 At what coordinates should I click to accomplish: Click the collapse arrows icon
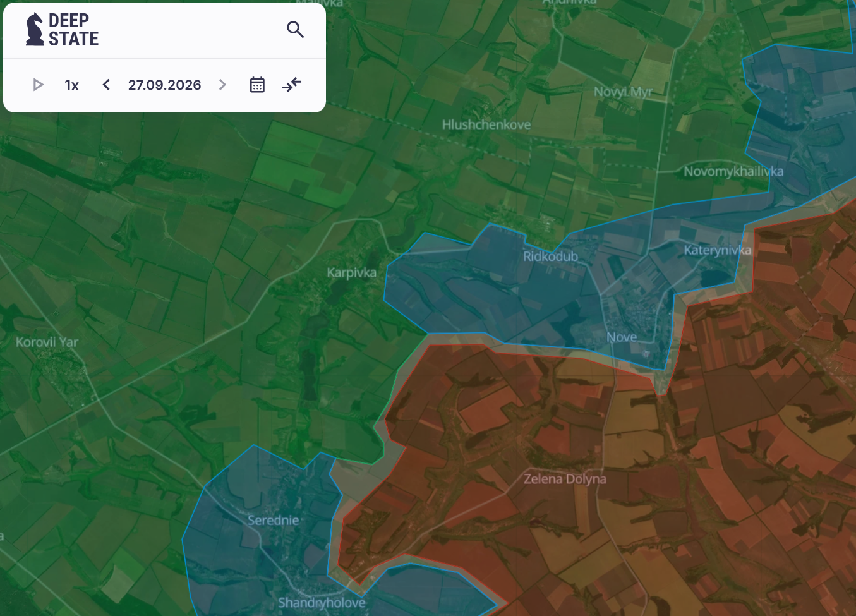coord(292,85)
